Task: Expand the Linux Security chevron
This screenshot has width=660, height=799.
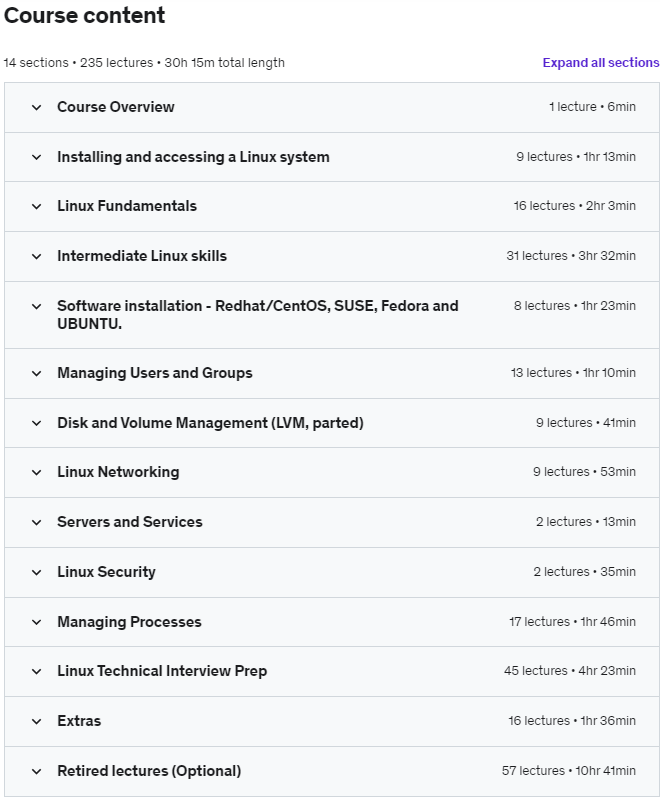Action: point(37,572)
